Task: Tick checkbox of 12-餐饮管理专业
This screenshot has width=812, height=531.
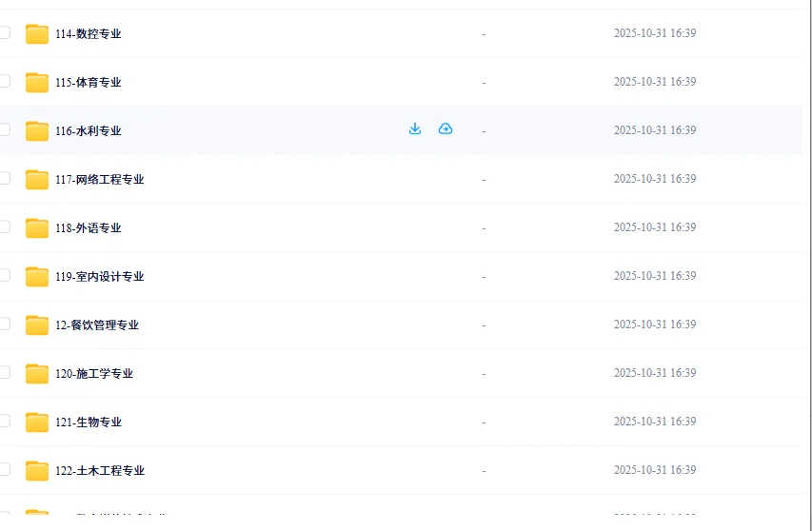Action: point(4,324)
